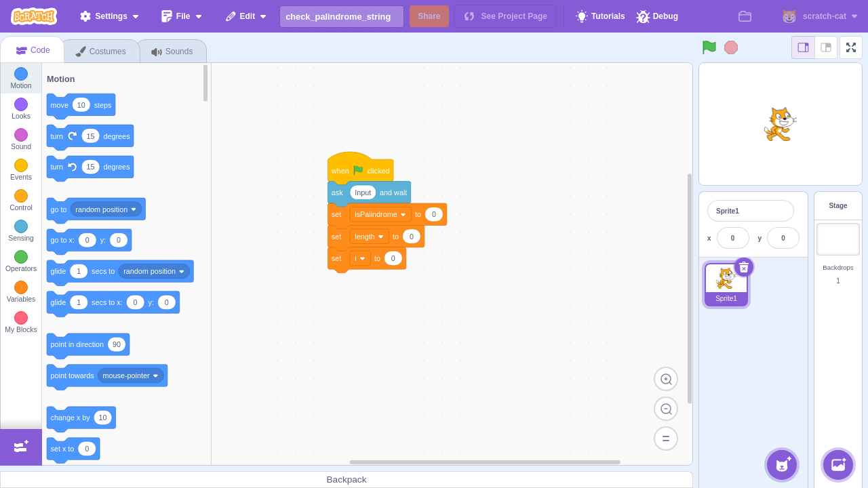Screen dimensions: 868x488
Task: Switch to small stage layout
Action: (804, 47)
